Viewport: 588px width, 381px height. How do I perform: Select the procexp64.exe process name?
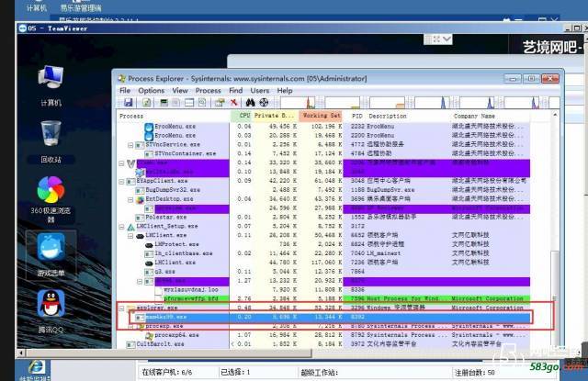click(176, 336)
